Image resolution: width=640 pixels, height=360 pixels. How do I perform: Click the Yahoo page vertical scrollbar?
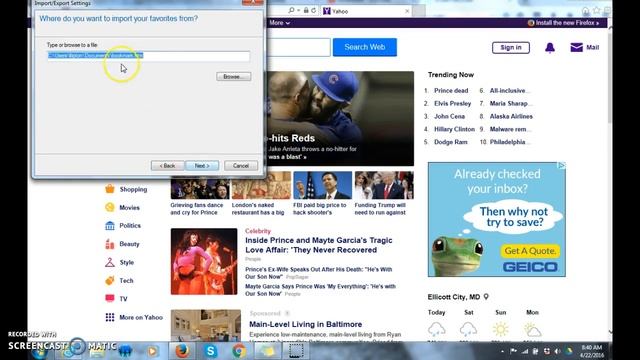[x=609, y=180]
